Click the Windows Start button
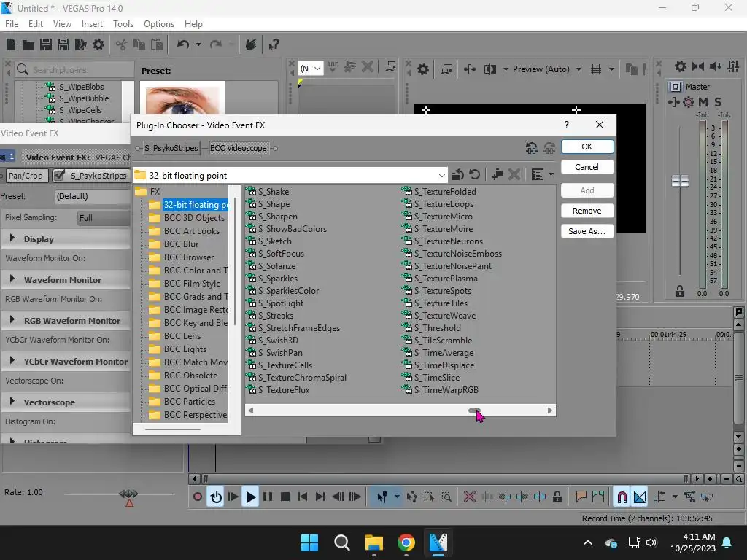747x560 pixels. tap(309, 542)
